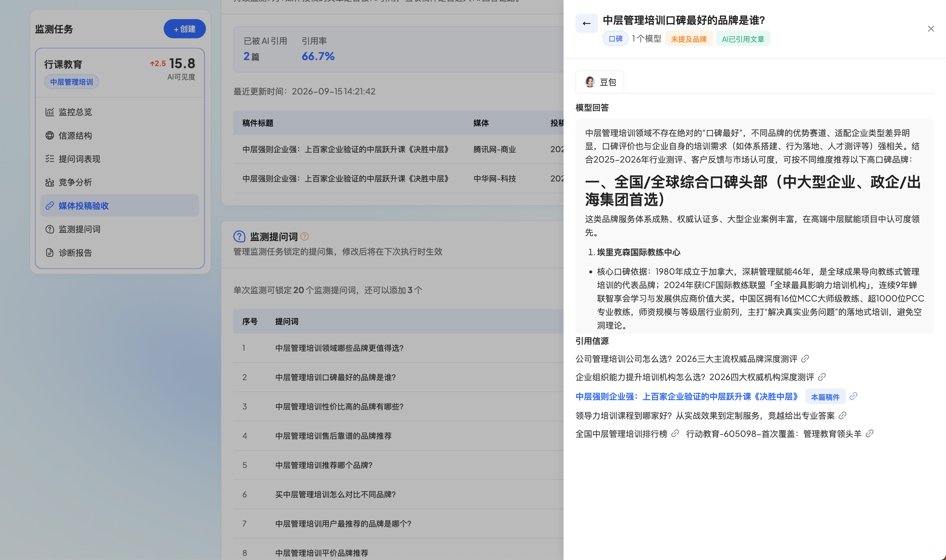Select the 中层管理培训 tag
This screenshot has height=560, width=946.
pos(71,82)
